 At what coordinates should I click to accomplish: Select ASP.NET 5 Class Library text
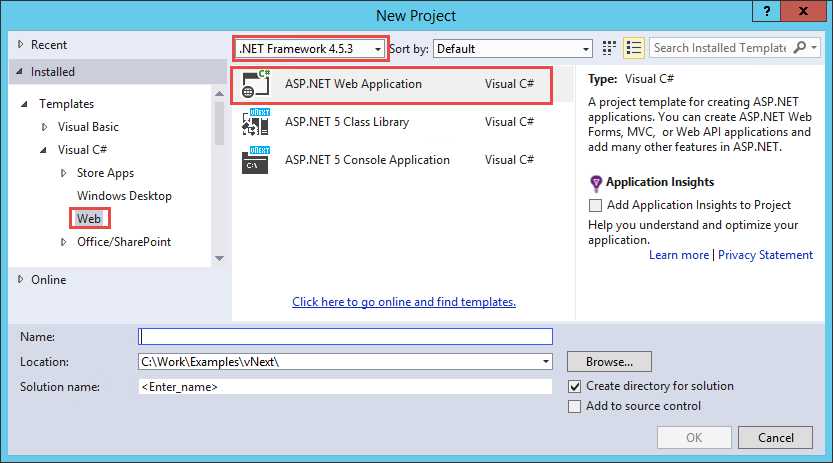(347, 122)
